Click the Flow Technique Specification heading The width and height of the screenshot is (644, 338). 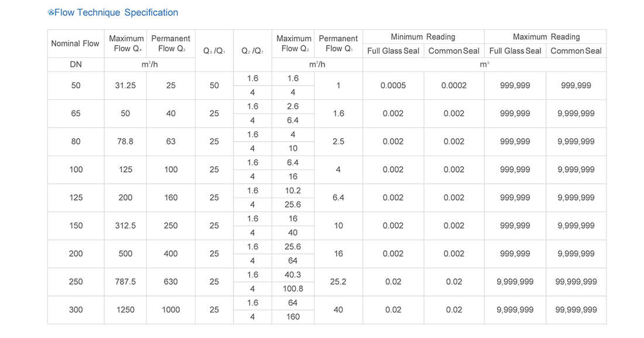[x=116, y=12]
